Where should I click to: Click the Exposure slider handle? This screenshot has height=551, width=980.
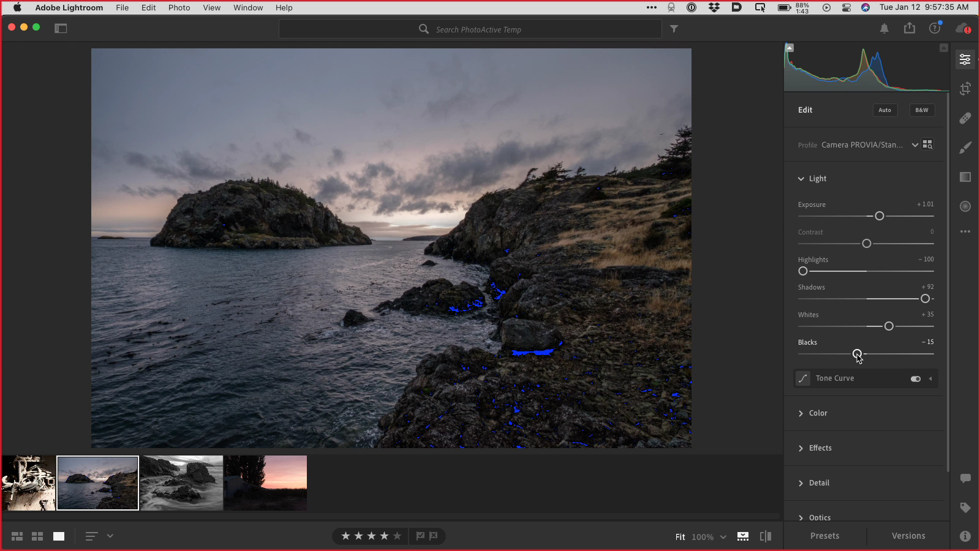click(880, 216)
